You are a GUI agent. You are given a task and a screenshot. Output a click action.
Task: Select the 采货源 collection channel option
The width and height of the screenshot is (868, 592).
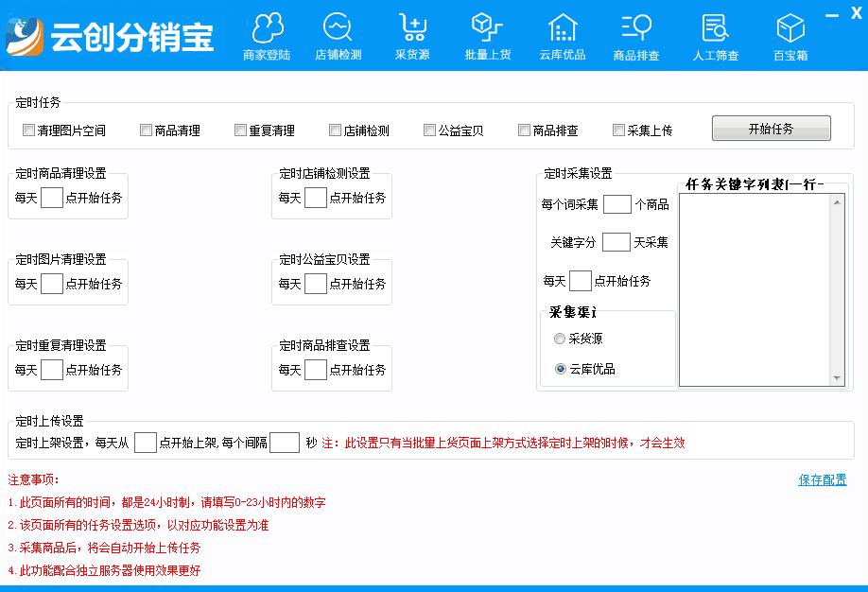558,340
